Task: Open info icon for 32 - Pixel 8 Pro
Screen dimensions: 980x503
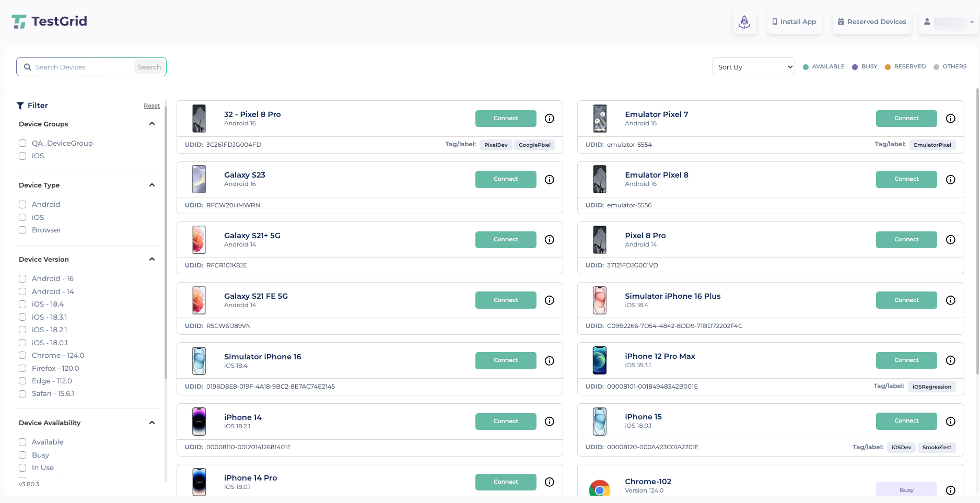Action: point(549,119)
